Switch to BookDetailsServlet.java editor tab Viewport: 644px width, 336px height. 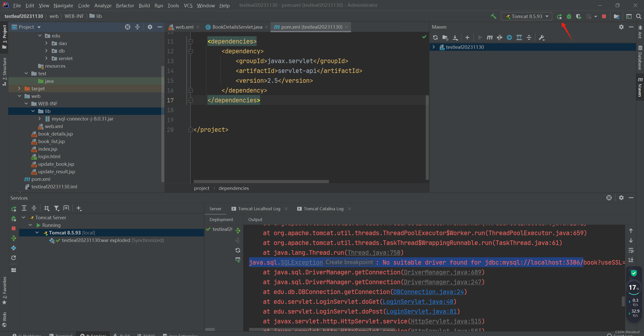pyautogui.click(x=237, y=27)
